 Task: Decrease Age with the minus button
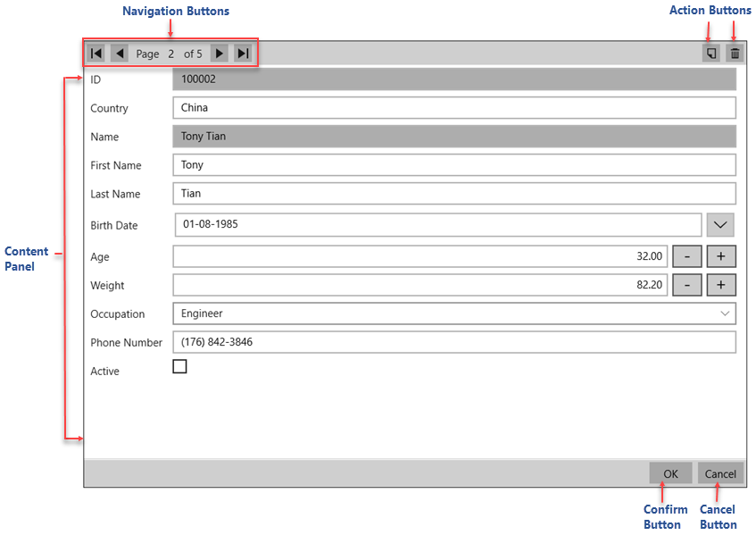(x=686, y=257)
